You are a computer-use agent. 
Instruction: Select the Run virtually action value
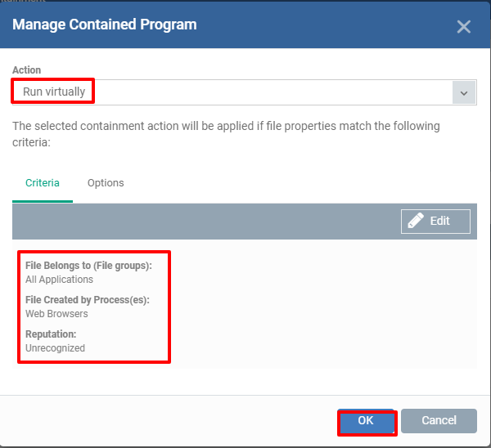(54, 92)
